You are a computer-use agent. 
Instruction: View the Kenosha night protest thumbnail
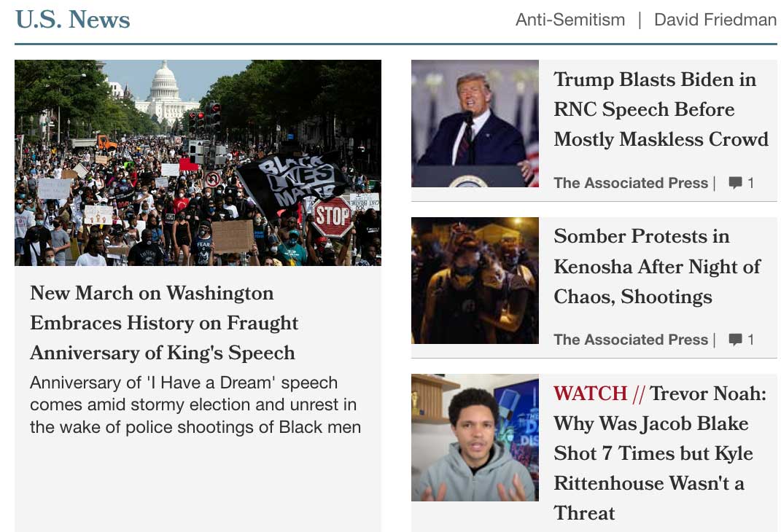point(475,281)
